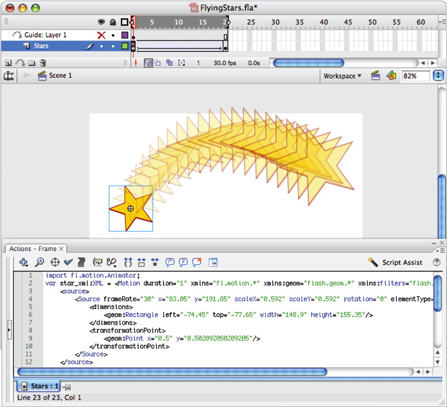This screenshot has height=407, width=447.
Task: Select the Stars layer name
Action: coord(41,46)
